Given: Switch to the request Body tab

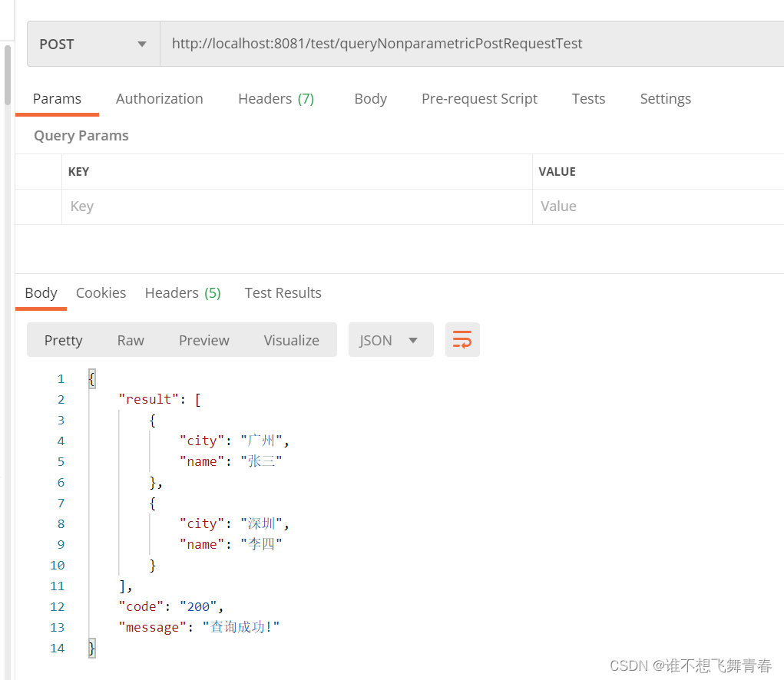Looking at the screenshot, I should pos(371,99).
